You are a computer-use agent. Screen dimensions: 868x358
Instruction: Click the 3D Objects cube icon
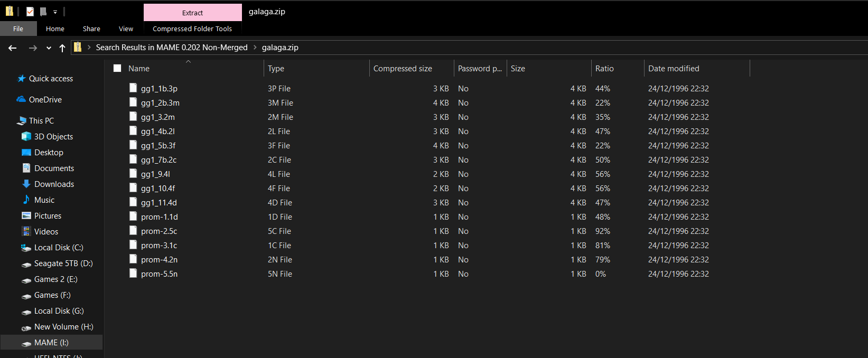[26, 136]
